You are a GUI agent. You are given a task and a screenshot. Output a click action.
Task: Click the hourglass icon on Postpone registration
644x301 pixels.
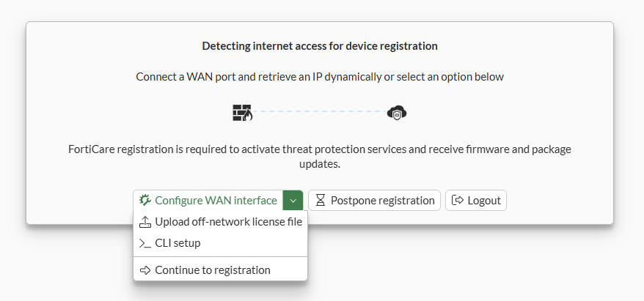(320, 200)
